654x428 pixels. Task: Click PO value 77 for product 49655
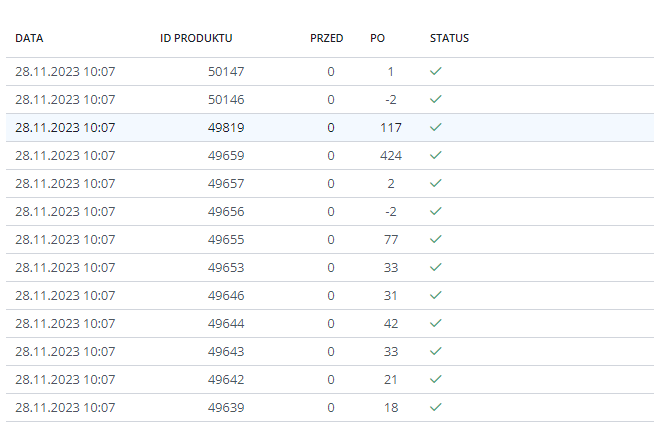coord(390,240)
